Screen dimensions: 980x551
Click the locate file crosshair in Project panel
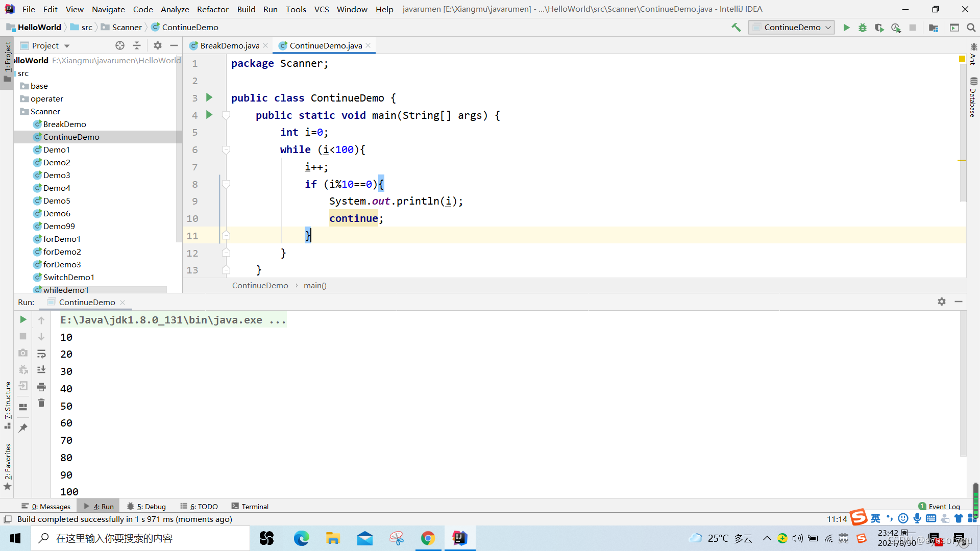tap(120, 45)
